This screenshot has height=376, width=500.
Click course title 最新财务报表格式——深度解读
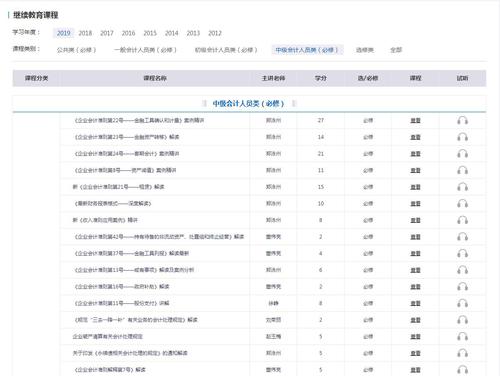click(113, 203)
